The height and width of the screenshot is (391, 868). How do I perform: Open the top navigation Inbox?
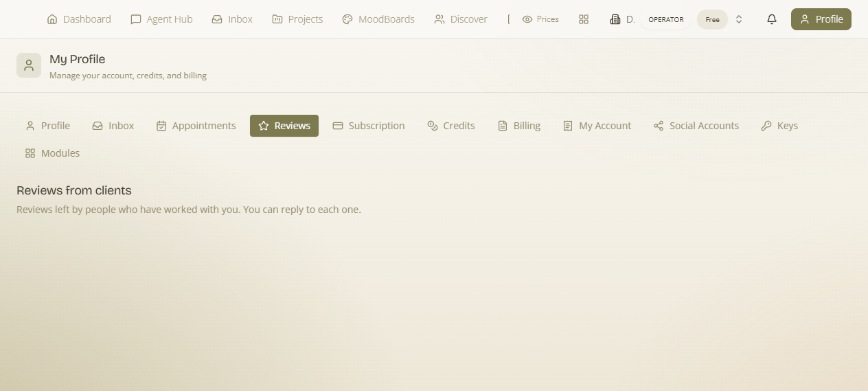tap(232, 19)
